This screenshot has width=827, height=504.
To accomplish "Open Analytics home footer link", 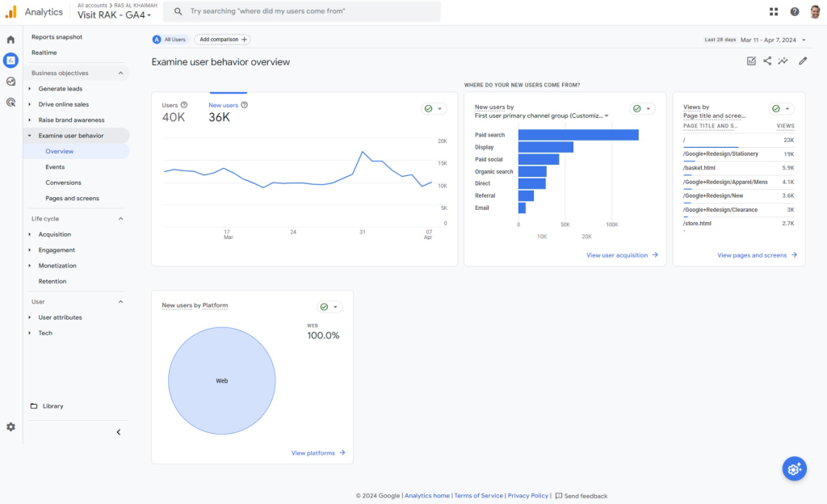I will 427,496.
